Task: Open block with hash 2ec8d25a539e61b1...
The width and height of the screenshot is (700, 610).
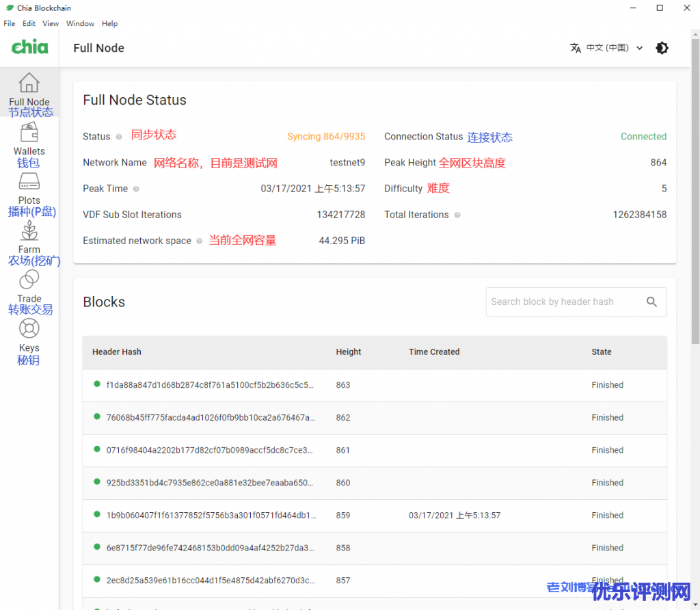Action: pos(211,581)
